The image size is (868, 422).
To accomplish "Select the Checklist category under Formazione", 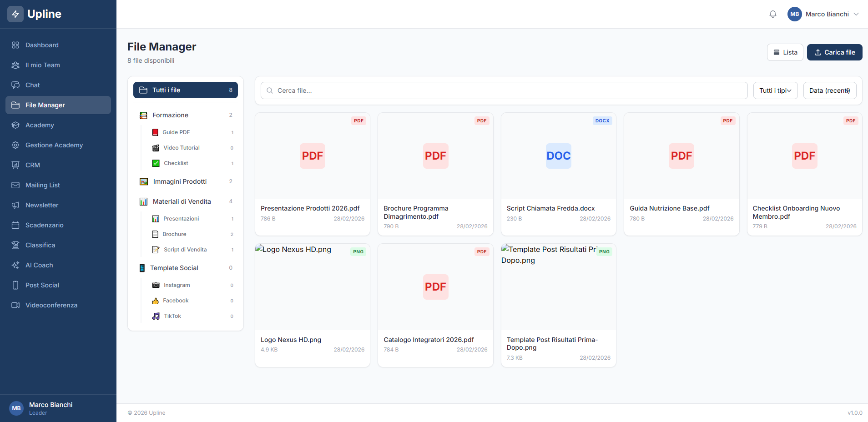I will [x=176, y=163].
